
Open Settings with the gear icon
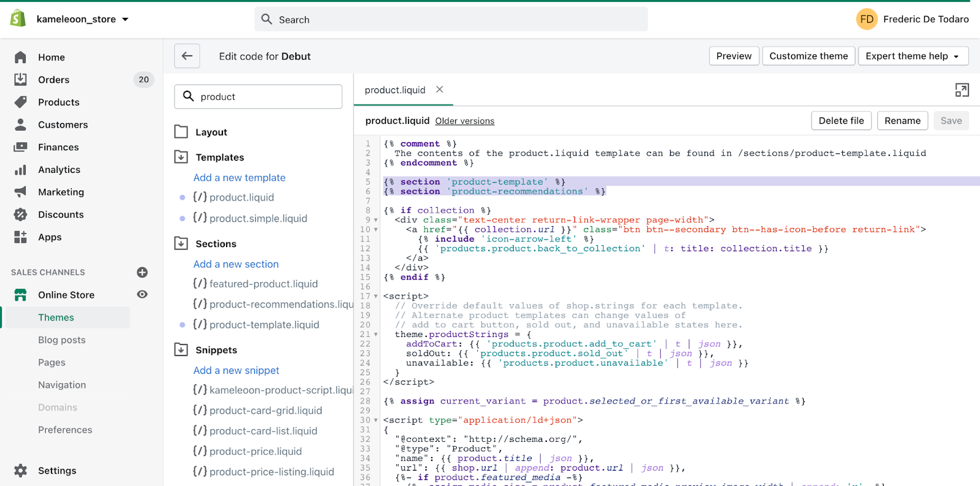click(x=21, y=471)
